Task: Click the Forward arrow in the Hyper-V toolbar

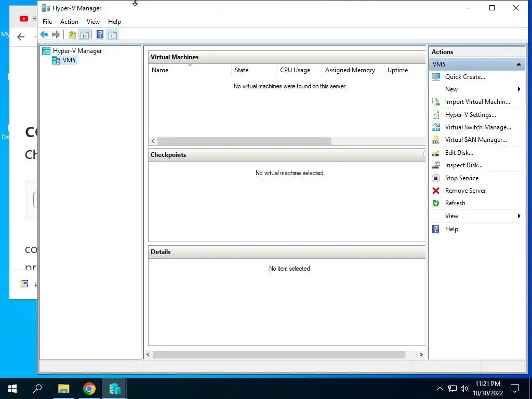Action: tap(56, 34)
